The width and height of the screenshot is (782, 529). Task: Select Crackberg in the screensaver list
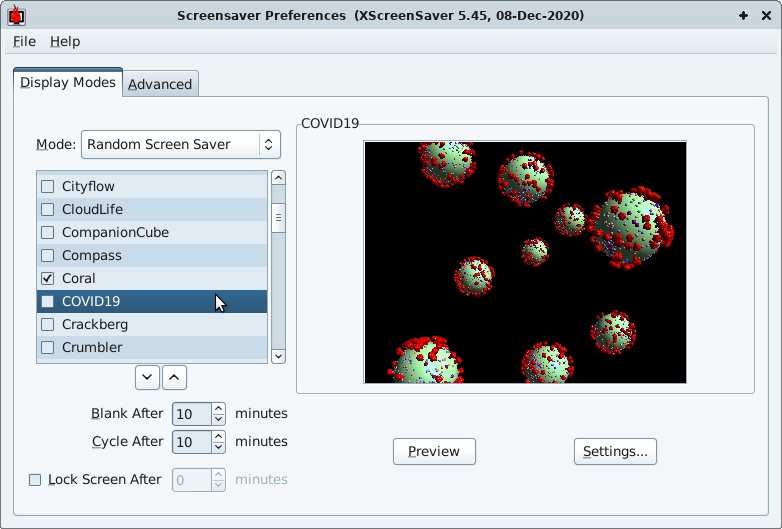click(95, 324)
